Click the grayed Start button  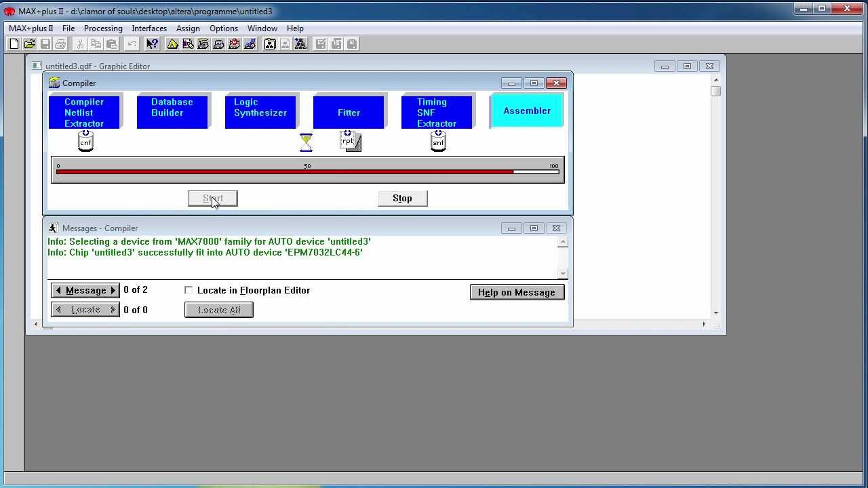(213, 198)
